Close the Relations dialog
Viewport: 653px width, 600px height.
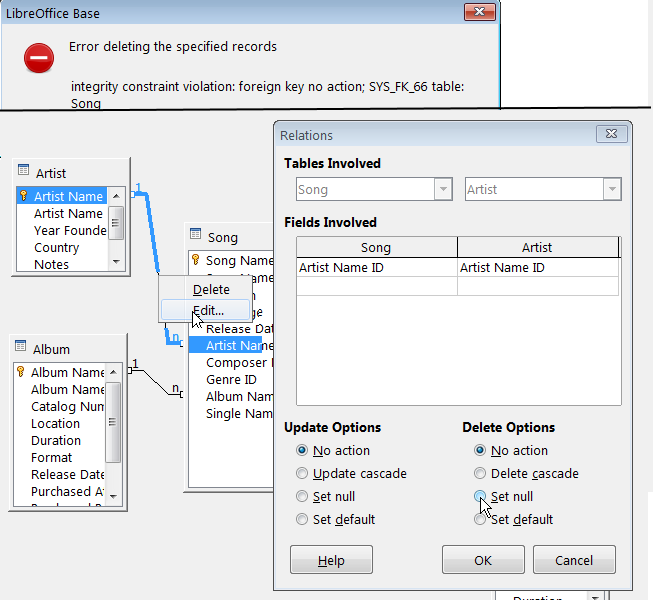pyautogui.click(x=609, y=134)
